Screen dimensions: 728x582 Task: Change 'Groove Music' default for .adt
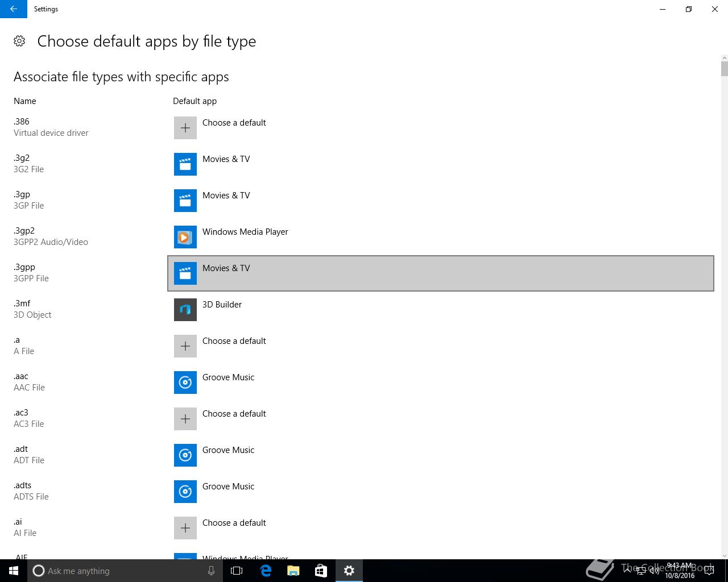click(228, 450)
